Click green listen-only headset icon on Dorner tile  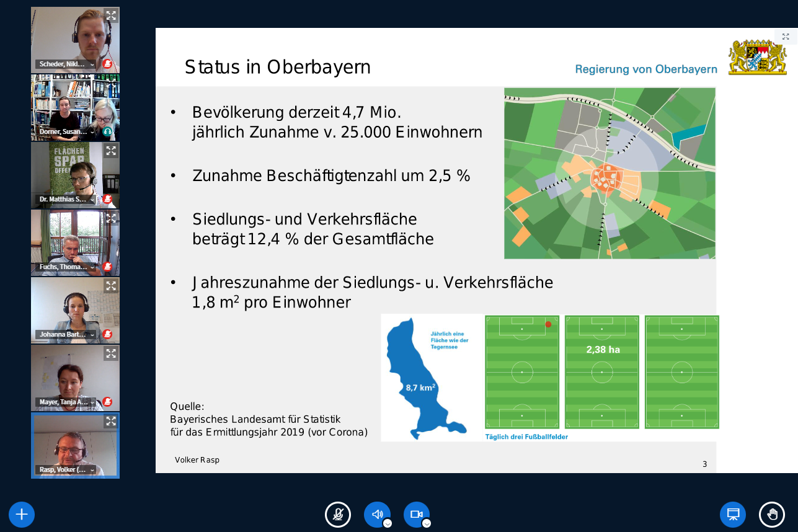point(107,131)
